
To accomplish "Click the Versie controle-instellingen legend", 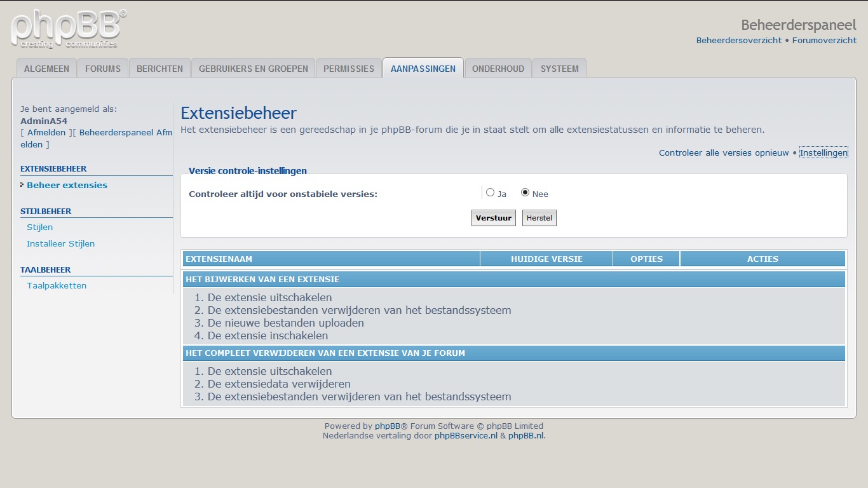I will coord(248,170).
